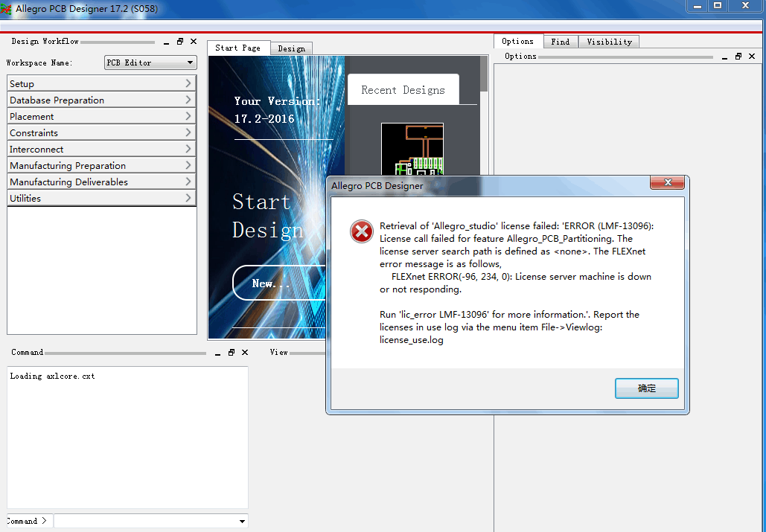This screenshot has height=532, width=766.
Task: Click the Allegro app icon in title bar
Action: pos(6,9)
